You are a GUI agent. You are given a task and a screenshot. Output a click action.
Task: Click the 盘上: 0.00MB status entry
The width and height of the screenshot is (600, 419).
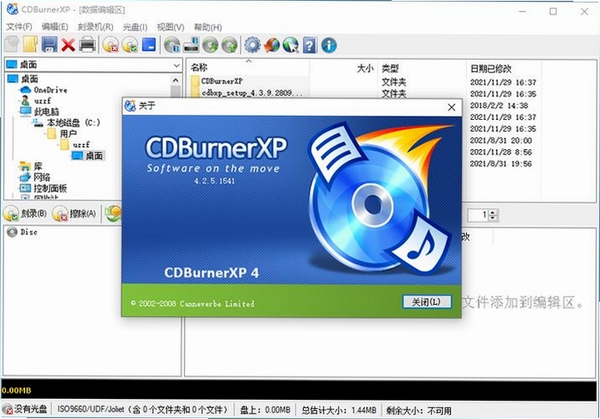tap(265, 410)
